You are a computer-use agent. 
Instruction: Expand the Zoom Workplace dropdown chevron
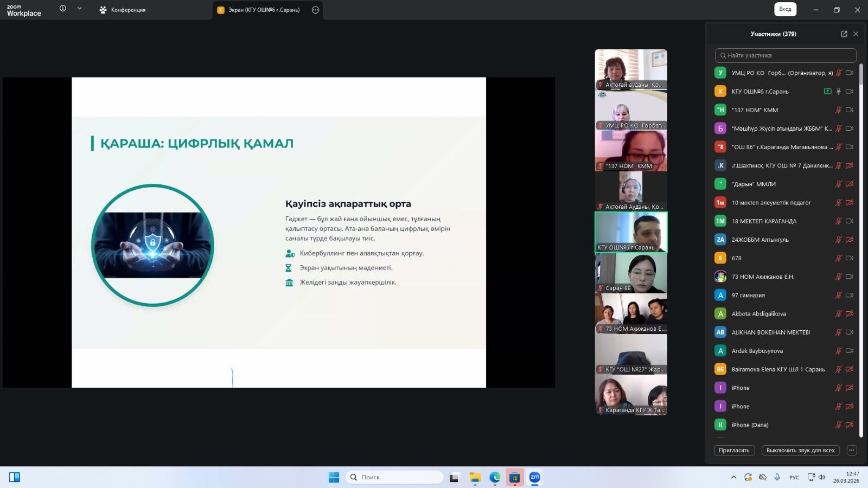click(x=79, y=9)
